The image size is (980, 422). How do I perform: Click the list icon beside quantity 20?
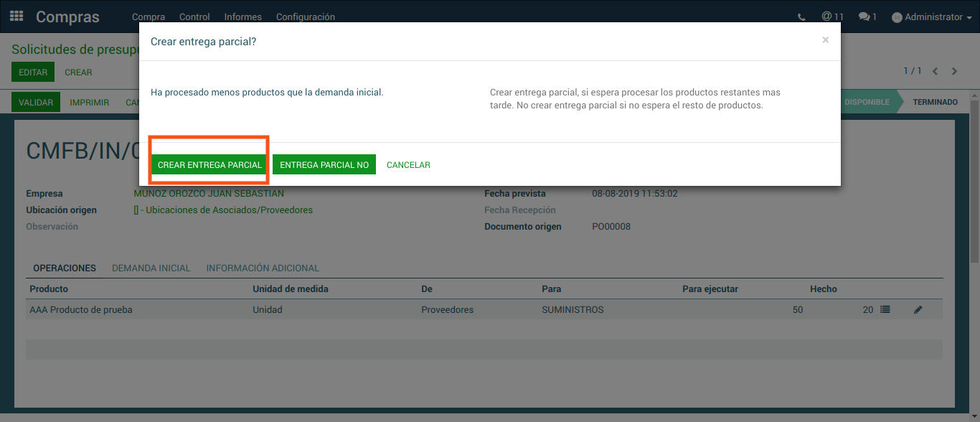coord(885,309)
